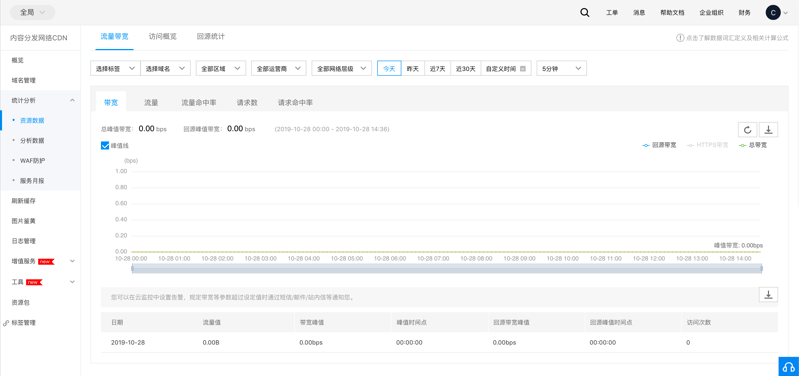
Task: Download the bandwidth chart data
Action: (x=768, y=130)
